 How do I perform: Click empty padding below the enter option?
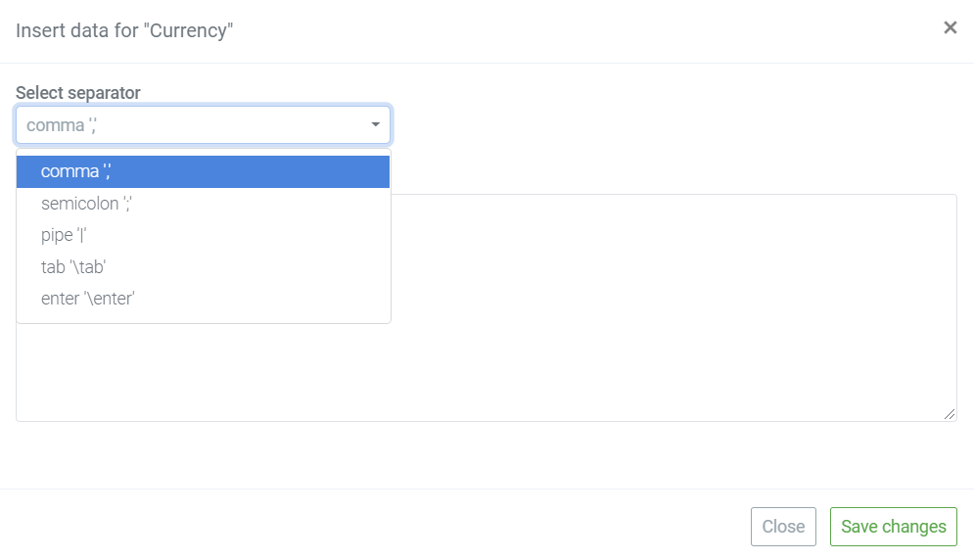click(x=204, y=319)
